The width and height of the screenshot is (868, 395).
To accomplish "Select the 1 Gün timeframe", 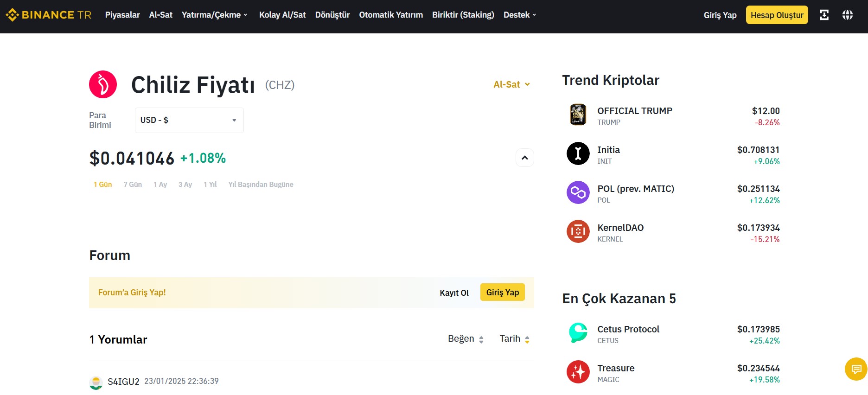I will [x=103, y=185].
